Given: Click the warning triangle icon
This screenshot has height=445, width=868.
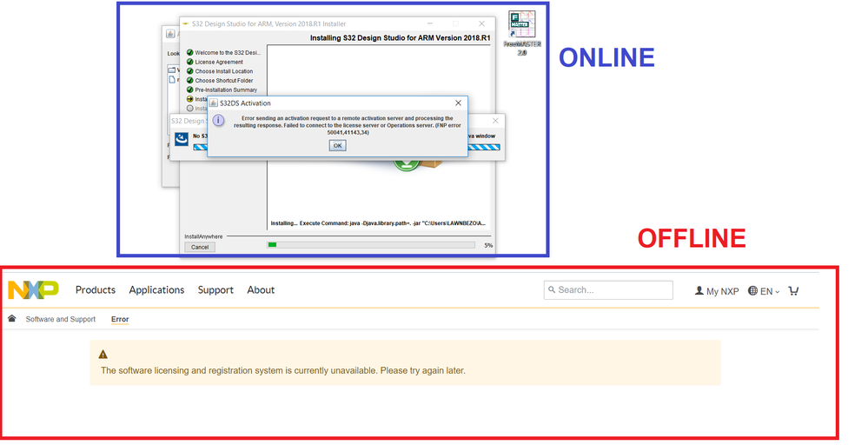Looking at the screenshot, I should click(103, 355).
